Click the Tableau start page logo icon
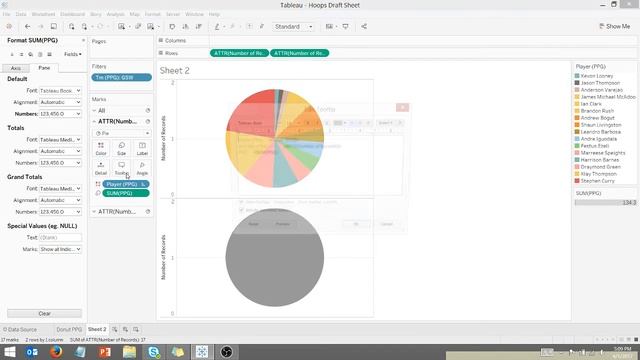The height and width of the screenshot is (360, 640). [x=9, y=27]
